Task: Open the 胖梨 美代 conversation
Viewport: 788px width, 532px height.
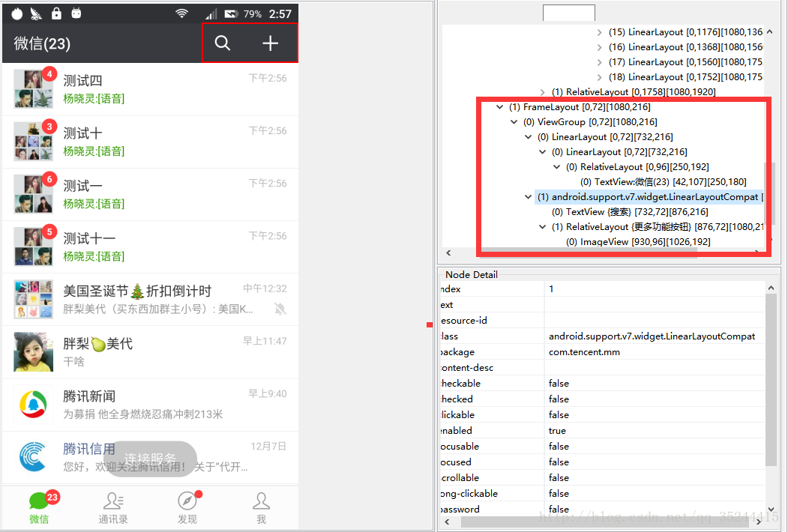Action: coord(150,352)
